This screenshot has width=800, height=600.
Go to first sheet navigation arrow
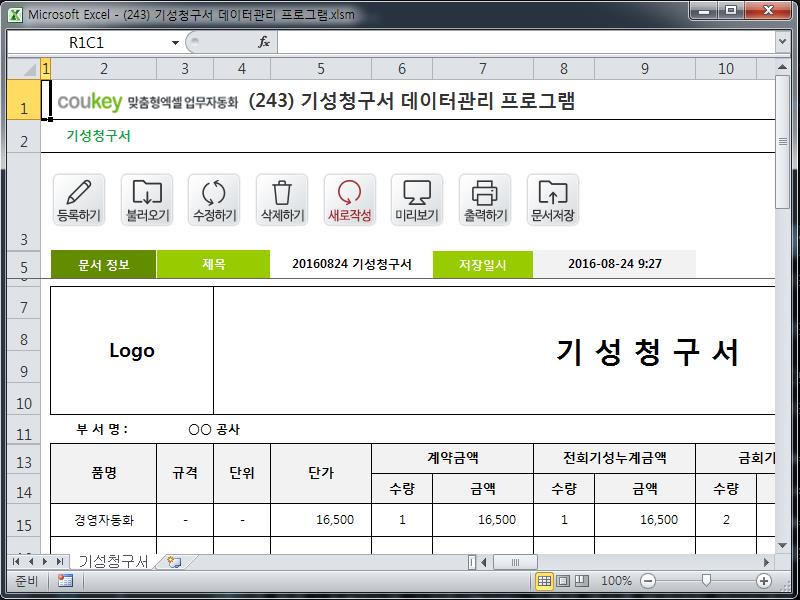coord(16,562)
